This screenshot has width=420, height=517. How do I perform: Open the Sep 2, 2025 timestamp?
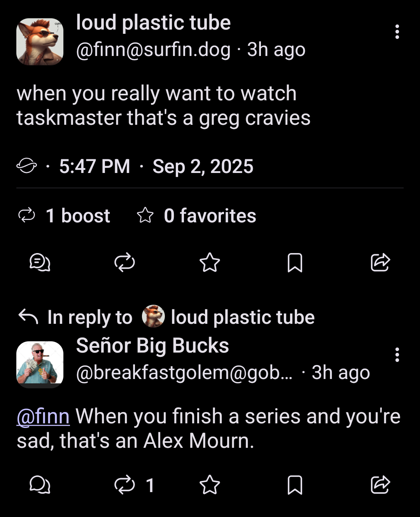203,166
